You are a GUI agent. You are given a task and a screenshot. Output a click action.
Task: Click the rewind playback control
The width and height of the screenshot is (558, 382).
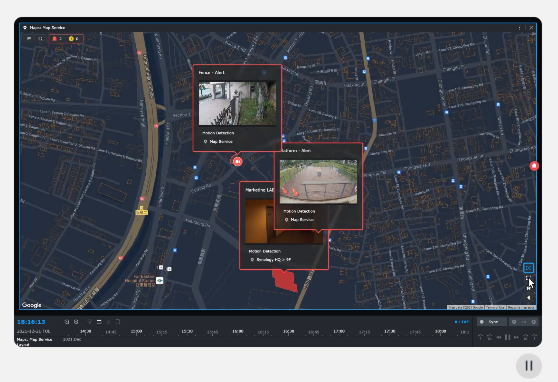coord(499,337)
